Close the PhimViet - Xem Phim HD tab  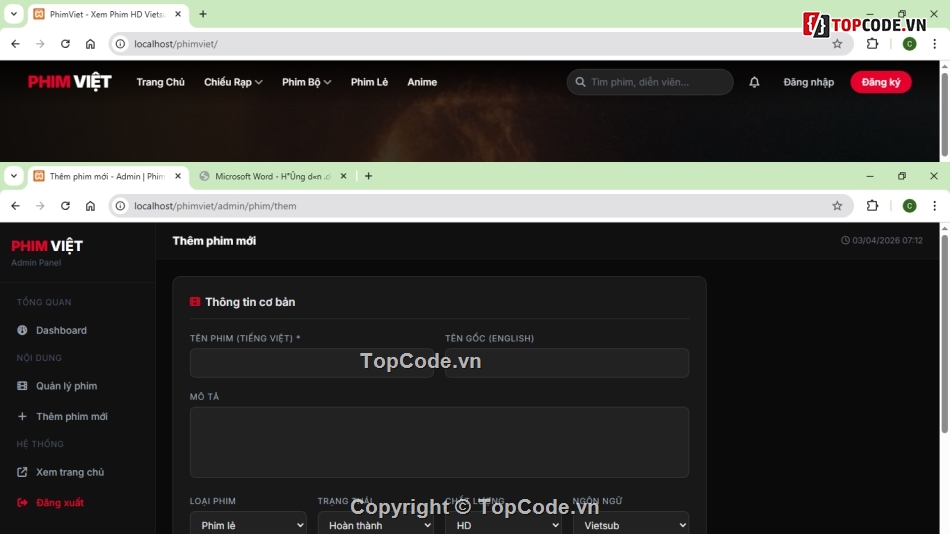(x=178, y=14)
